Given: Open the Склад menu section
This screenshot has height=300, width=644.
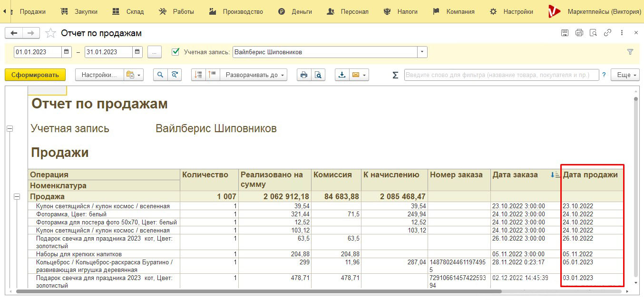Looking at the screenshot, I should click(x=128, y=11).
